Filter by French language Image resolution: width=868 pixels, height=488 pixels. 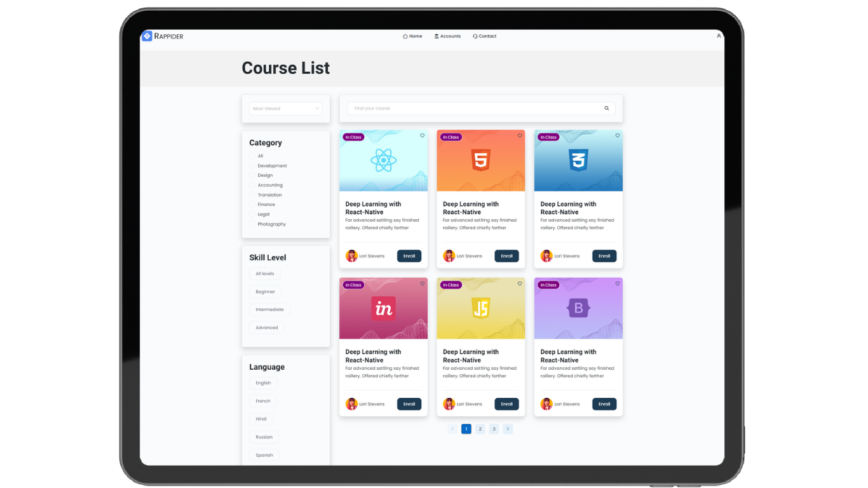click(263, 401)
